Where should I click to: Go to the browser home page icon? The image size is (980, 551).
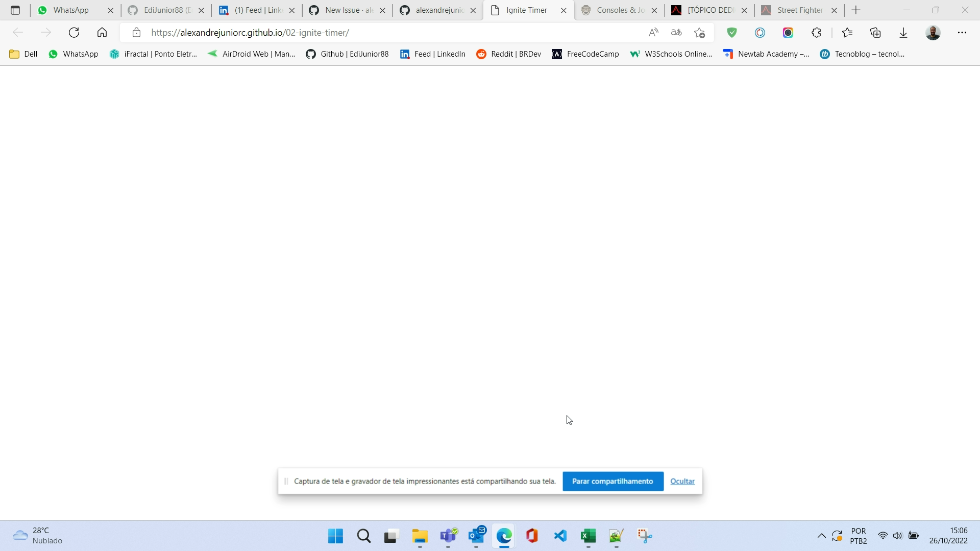(x=102, y=33)
